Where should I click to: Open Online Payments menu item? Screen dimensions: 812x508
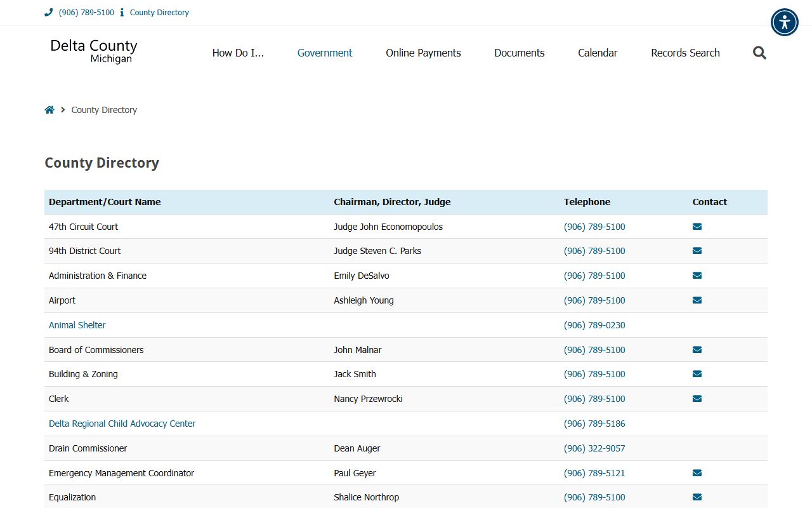[x=423, y=53]
